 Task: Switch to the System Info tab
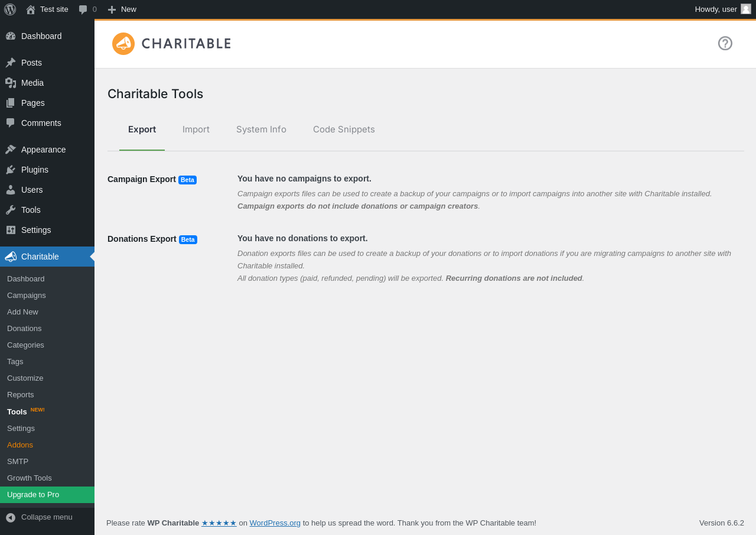pos(261,129)
